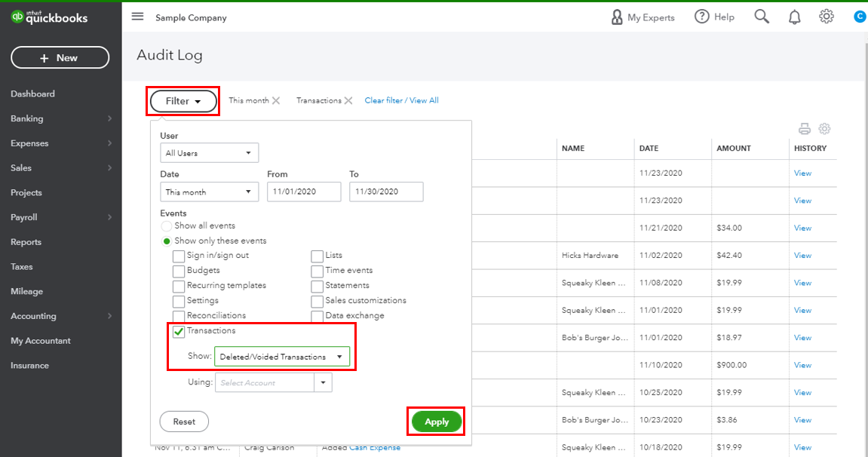Remove the This month filter chip

pos(276,101)
